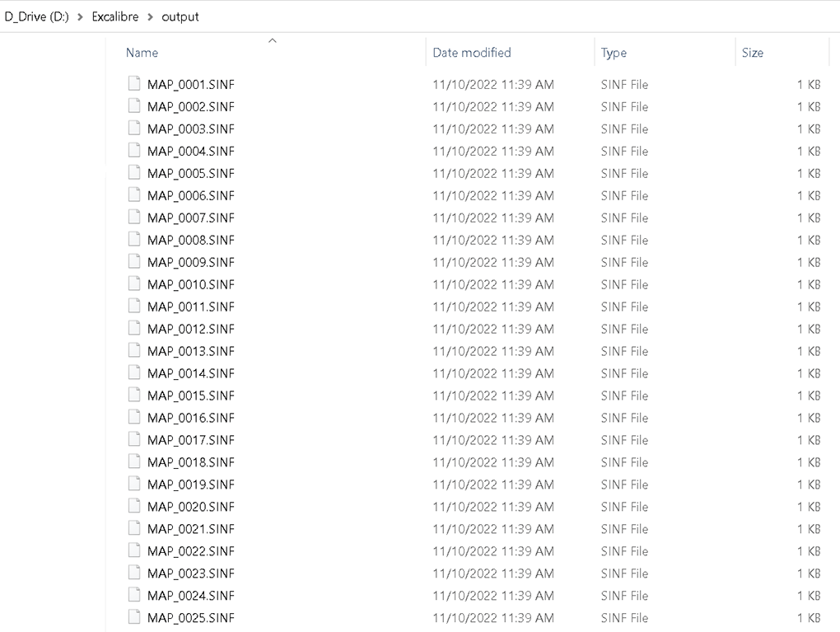Click the file icon of MAP_0022.SINF
The height and width of the screenshot is (632, 840).
pos(134,550)
